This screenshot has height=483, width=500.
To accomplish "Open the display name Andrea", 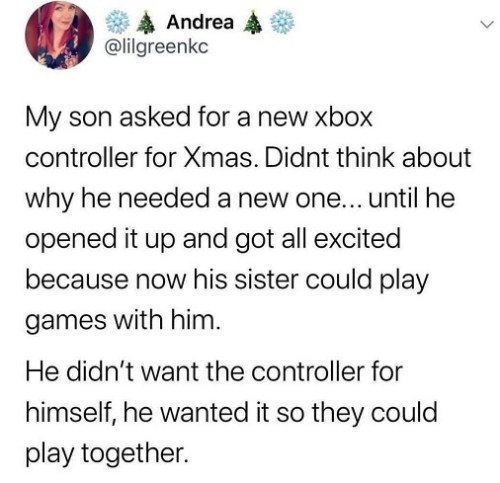I will (x=200, y=22).
